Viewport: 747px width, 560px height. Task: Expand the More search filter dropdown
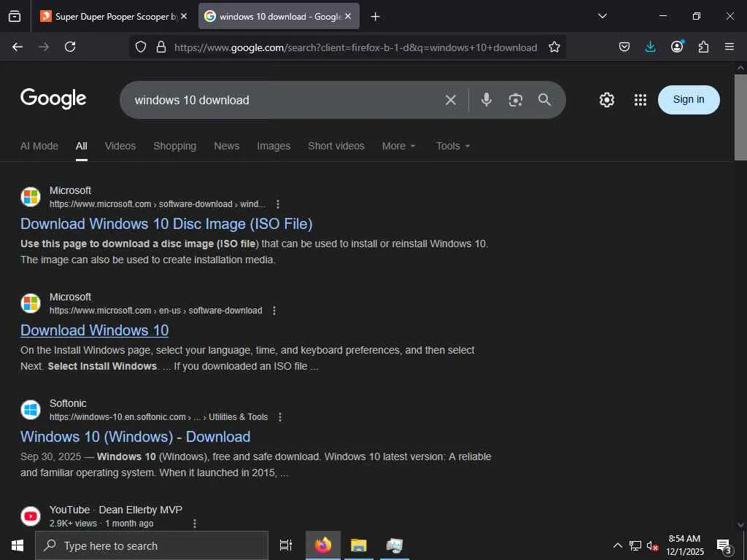[399, 146]
